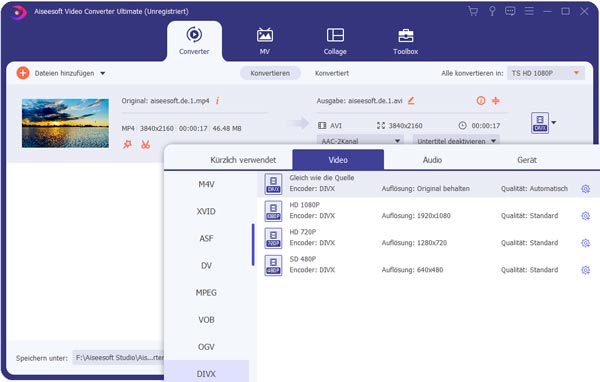Choose OGV in the format list

click(x=206, y=347)
